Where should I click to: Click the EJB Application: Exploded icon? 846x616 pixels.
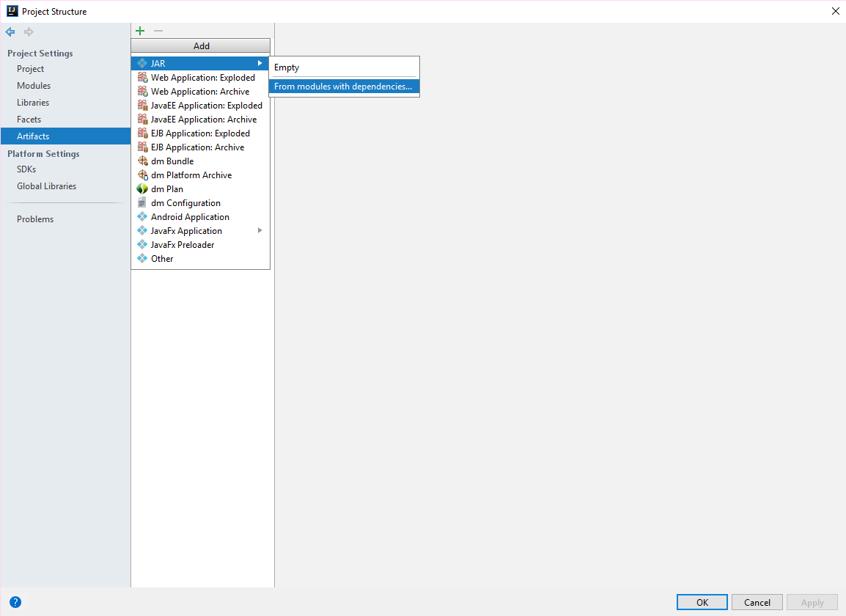point(142,133)
